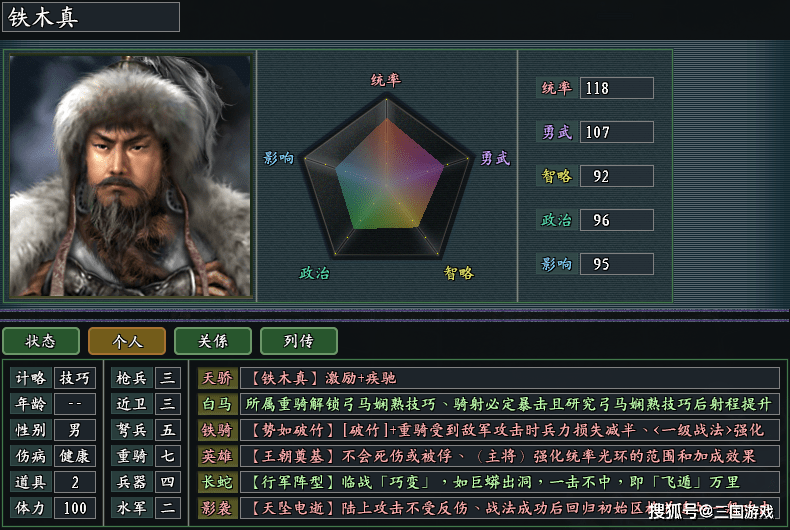Open the 列传 biography tab
The image size is (790, 530).
298,341
